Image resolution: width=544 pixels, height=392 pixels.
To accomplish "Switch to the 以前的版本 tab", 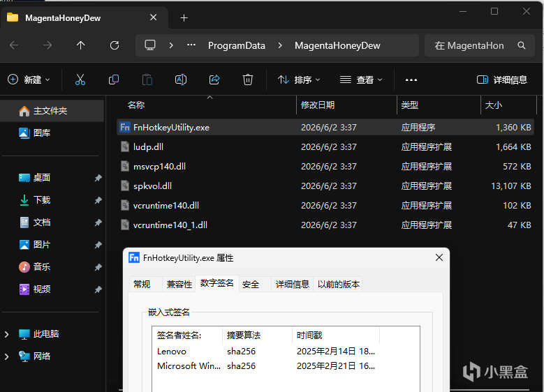I will (338, 285).
